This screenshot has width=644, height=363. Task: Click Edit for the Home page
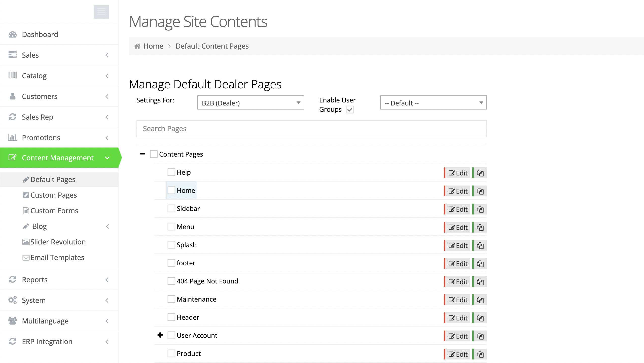pyautogui.click(x=457, y=191)
